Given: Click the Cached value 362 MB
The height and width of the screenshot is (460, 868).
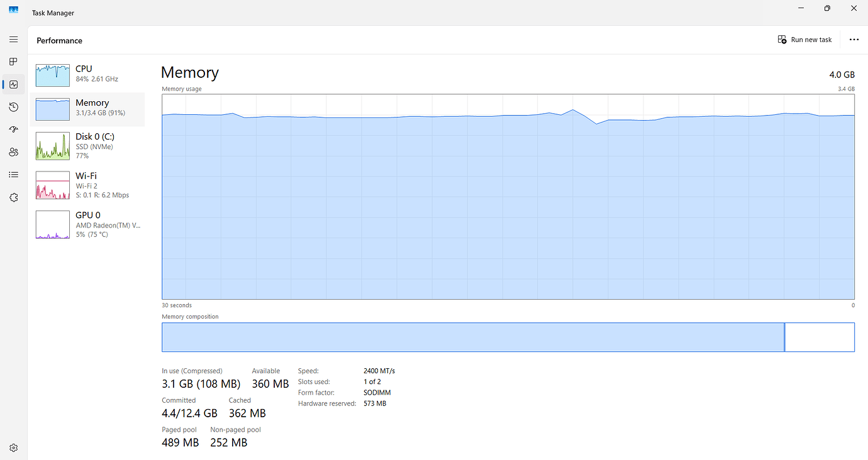Looking at the screenshot, I should pos(247,413).
